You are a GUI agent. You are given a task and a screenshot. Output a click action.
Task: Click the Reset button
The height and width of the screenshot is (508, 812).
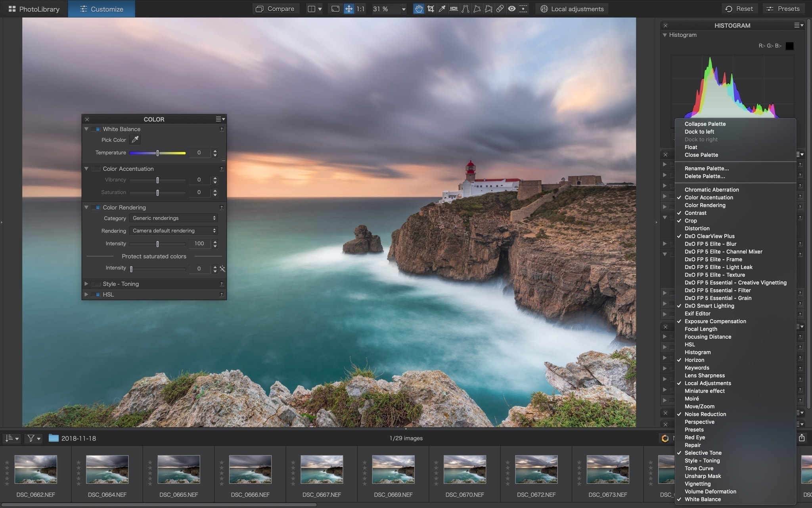click(739, 9)
